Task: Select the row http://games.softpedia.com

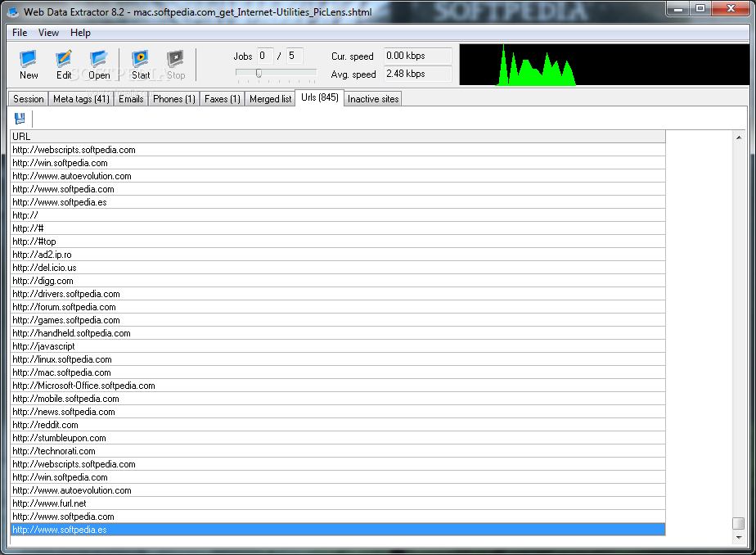Action: [338, 320]
